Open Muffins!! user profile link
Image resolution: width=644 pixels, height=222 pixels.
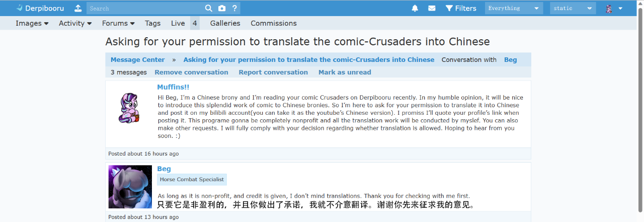(x=173, y=87)
